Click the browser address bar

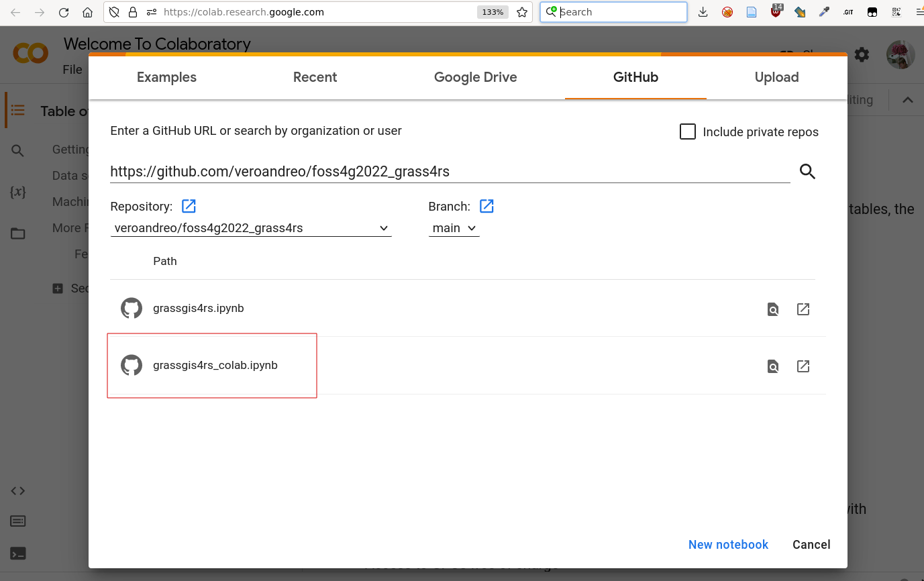(x=317, y=12)
